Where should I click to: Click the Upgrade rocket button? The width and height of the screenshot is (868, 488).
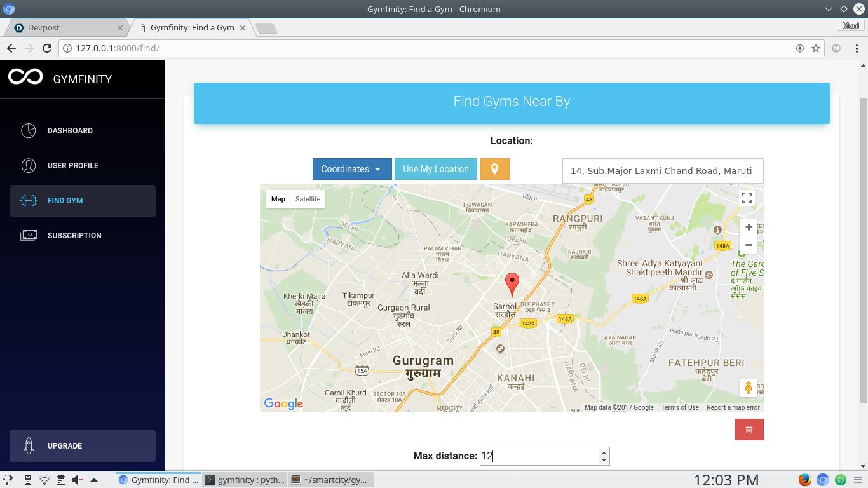83,446
